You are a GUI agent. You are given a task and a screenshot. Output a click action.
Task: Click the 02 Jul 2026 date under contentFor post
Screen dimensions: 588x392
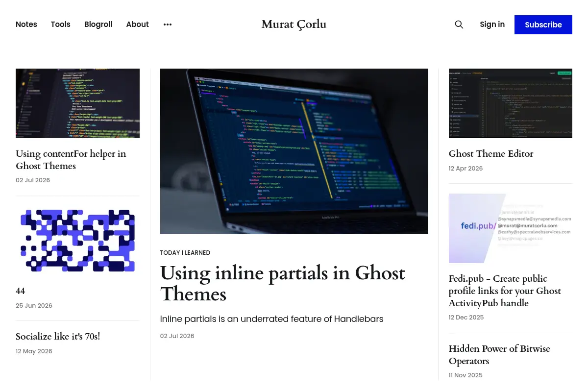[33, 180]
